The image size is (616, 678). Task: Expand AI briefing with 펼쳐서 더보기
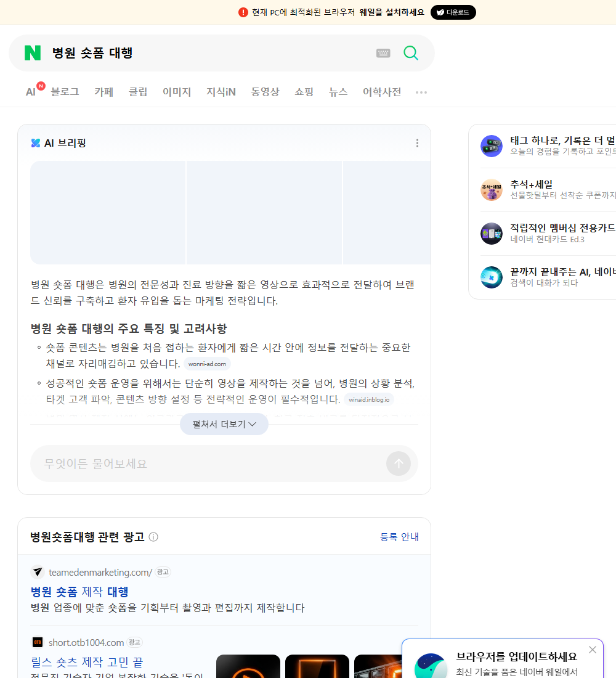224,424
